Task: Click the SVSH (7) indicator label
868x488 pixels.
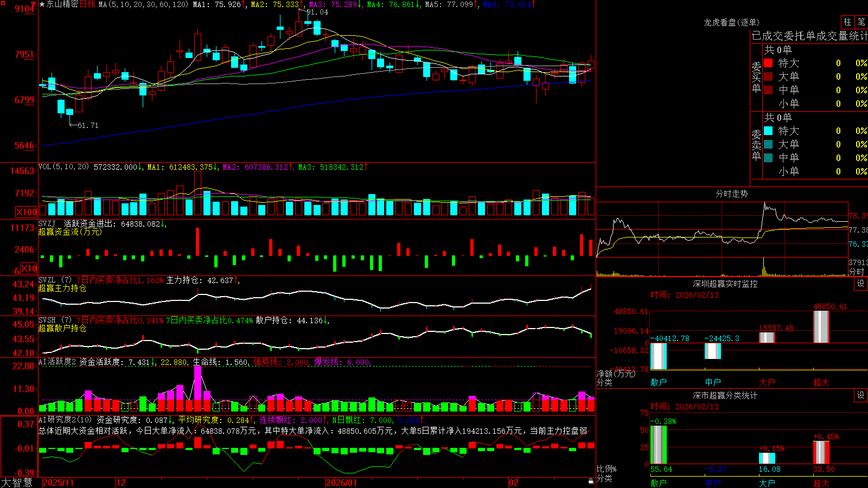Action: [x=55, y=320]
